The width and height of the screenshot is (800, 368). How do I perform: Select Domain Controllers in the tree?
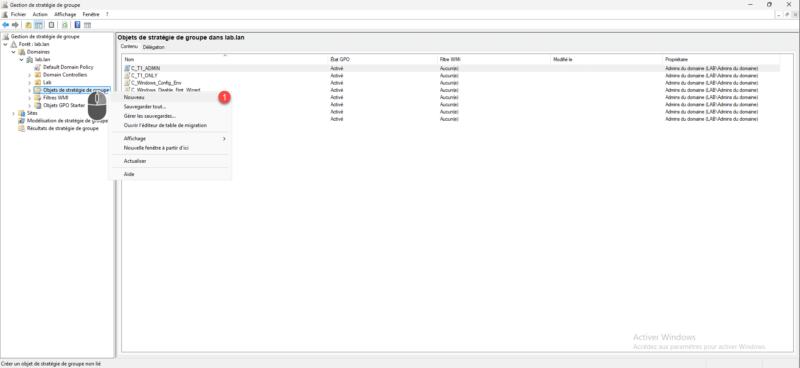coord(65,75)
